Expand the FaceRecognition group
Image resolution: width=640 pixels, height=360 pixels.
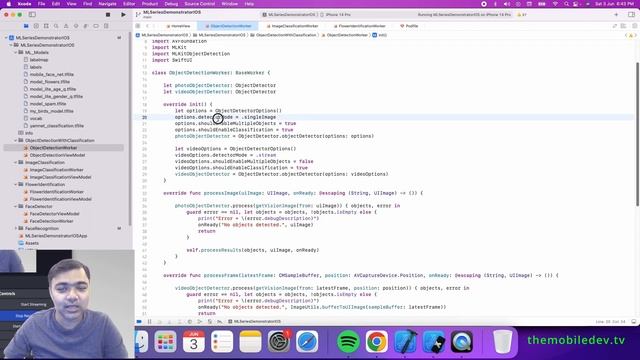[16, 229]
